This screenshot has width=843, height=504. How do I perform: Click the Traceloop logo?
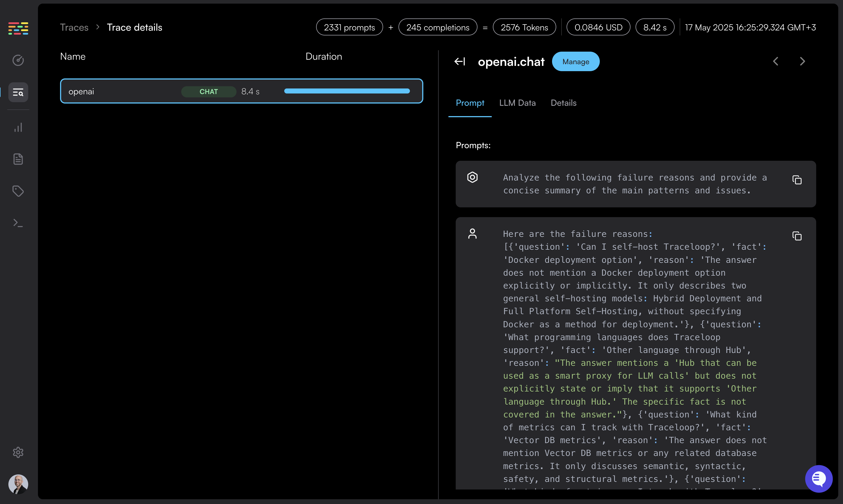pos(18,28)
